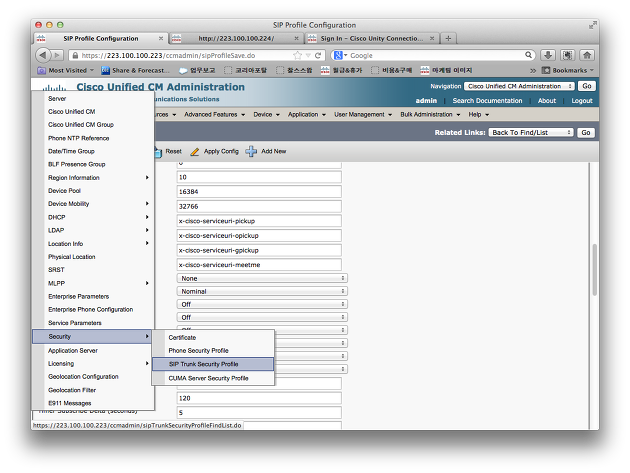This screenshot has width=630, height=473.
Task: Click the Google search engine icon
Action: point(338,55)
